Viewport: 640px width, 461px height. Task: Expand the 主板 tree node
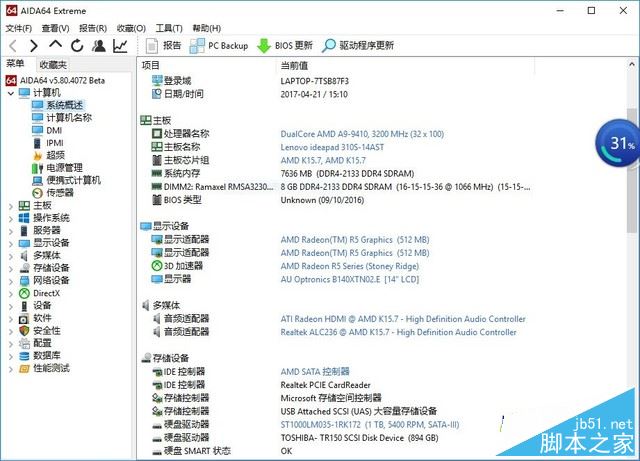coord(11,206)
